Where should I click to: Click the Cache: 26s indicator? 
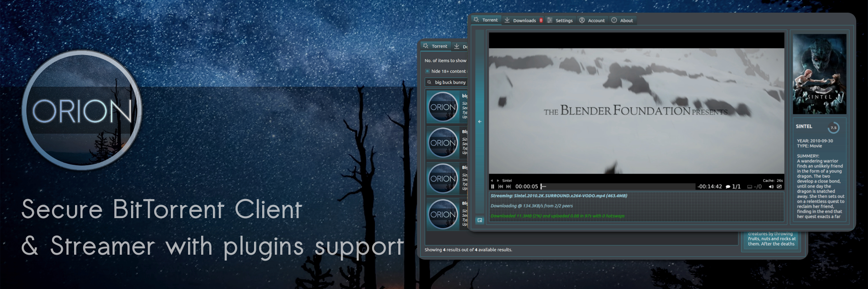(773, 181)
